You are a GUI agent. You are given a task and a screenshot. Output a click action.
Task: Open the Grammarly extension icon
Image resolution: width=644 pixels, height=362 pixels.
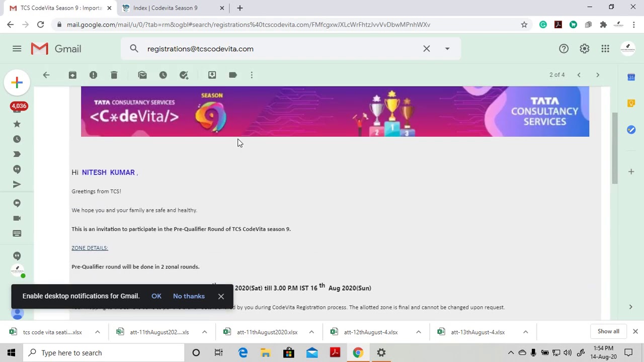click(x=543, y=25)
